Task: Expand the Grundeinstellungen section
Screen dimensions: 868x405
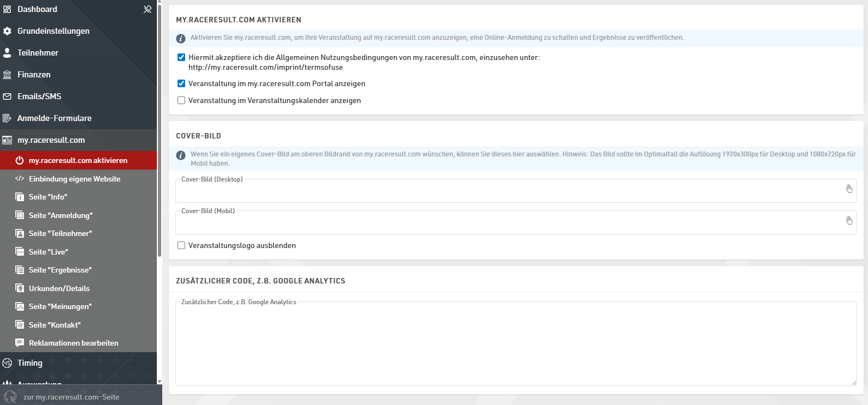Action: [x=53, y=31]
